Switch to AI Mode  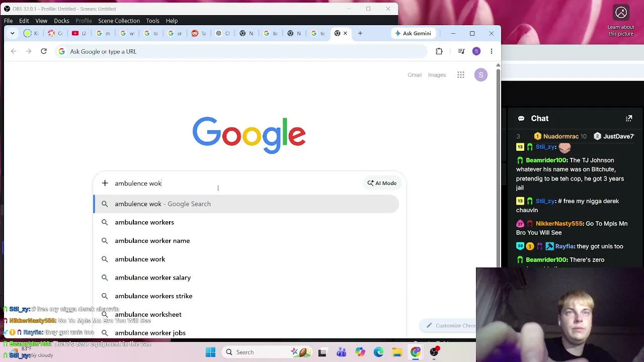[x=382, y=183]
